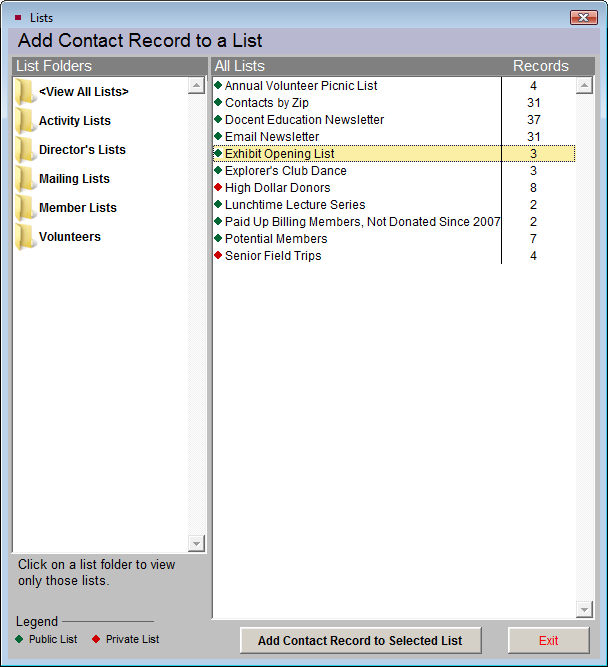
Task: Click the Director's Lists folder icon
Action: (x=26, y=150)
